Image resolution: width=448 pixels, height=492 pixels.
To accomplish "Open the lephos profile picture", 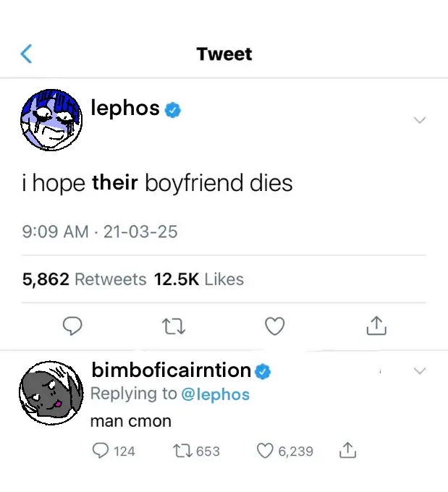I will (x=51, y=120).
